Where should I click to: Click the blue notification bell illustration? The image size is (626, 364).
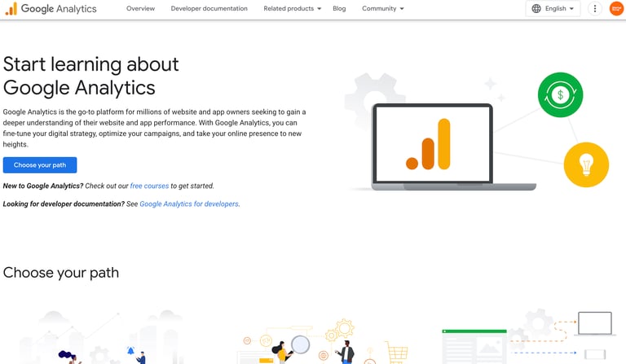(x=130, y=350)
